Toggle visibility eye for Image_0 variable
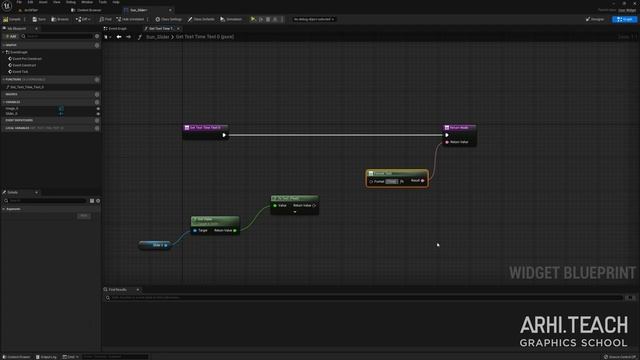Viewport: 640px width, 360px height. [98, 109]
